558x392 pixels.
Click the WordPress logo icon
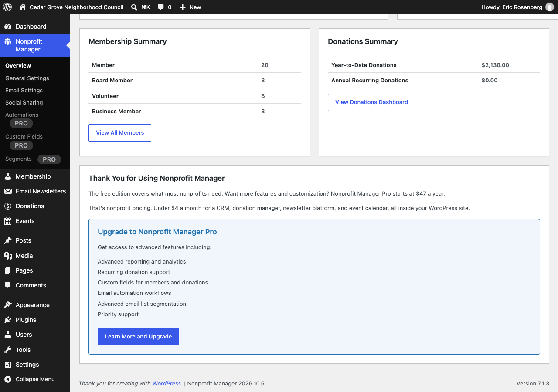tap(7, 7)
